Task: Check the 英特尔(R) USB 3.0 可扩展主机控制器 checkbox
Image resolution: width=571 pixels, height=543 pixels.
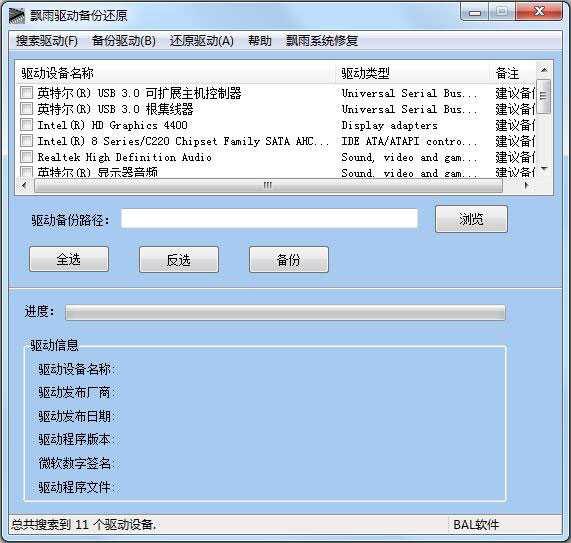Action: point(26,93)
